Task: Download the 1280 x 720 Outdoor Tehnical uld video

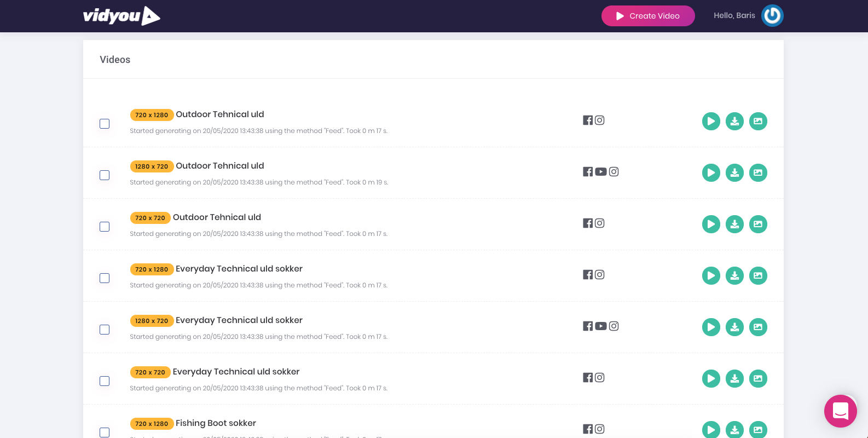Action: [734, 172]
